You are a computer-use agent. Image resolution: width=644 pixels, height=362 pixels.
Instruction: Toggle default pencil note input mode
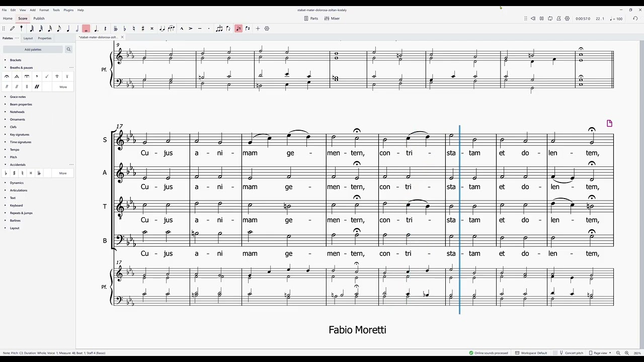pyautogui.click(x=13, y=29)
